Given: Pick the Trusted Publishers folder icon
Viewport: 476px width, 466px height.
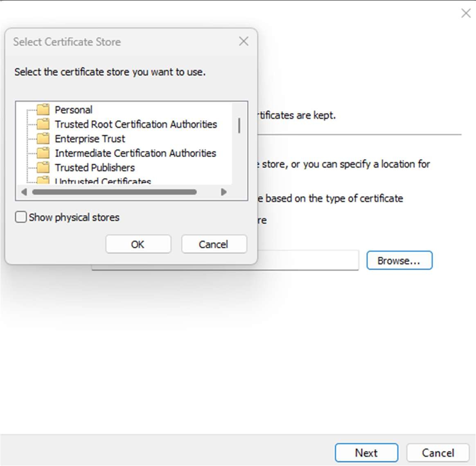Looking at the screenshot, I should coord(43,167).
